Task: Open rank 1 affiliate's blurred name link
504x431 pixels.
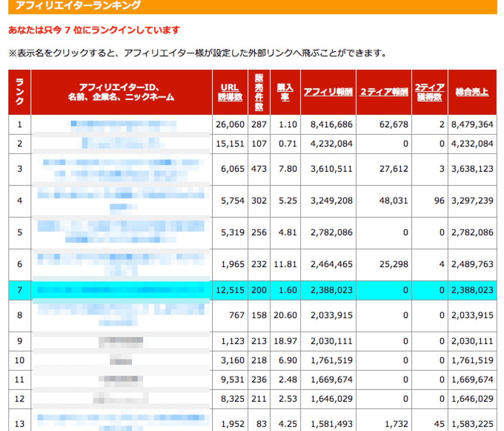Action: coord(121,126)
